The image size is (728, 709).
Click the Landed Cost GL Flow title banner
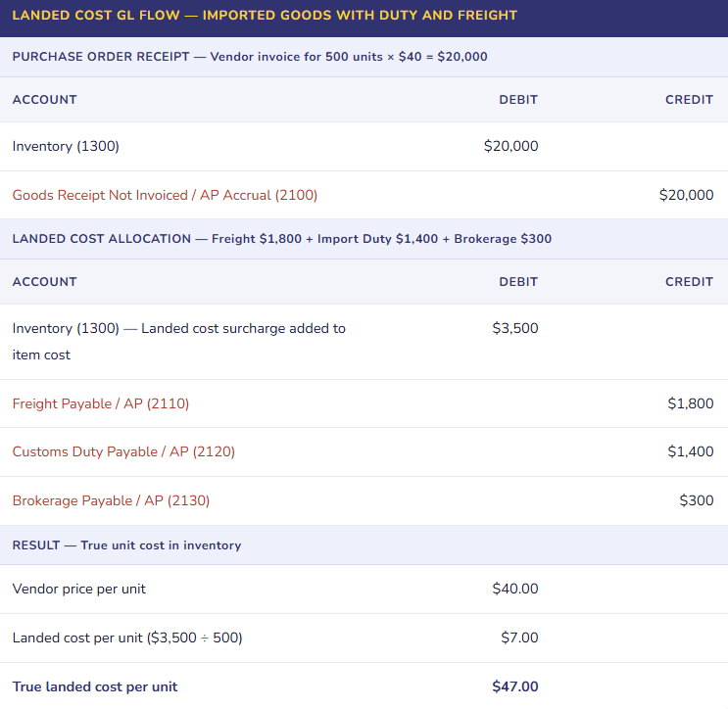click(x=265, y=16)
